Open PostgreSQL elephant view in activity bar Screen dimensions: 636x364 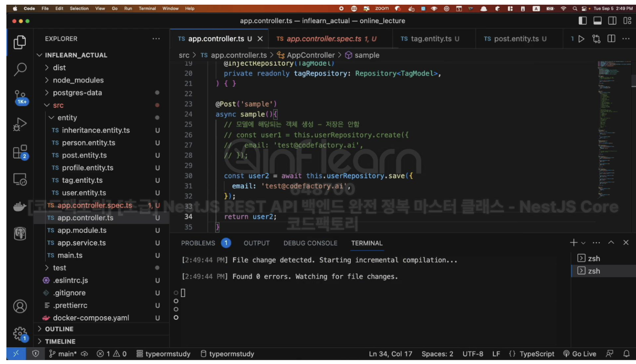click(20, 234)
